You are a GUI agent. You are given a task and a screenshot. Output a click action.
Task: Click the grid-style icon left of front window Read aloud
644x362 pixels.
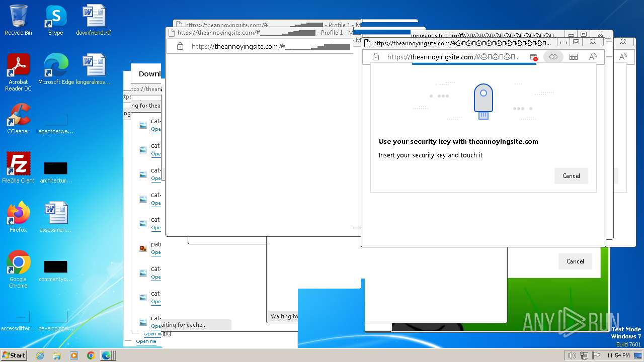coord(573,57)
